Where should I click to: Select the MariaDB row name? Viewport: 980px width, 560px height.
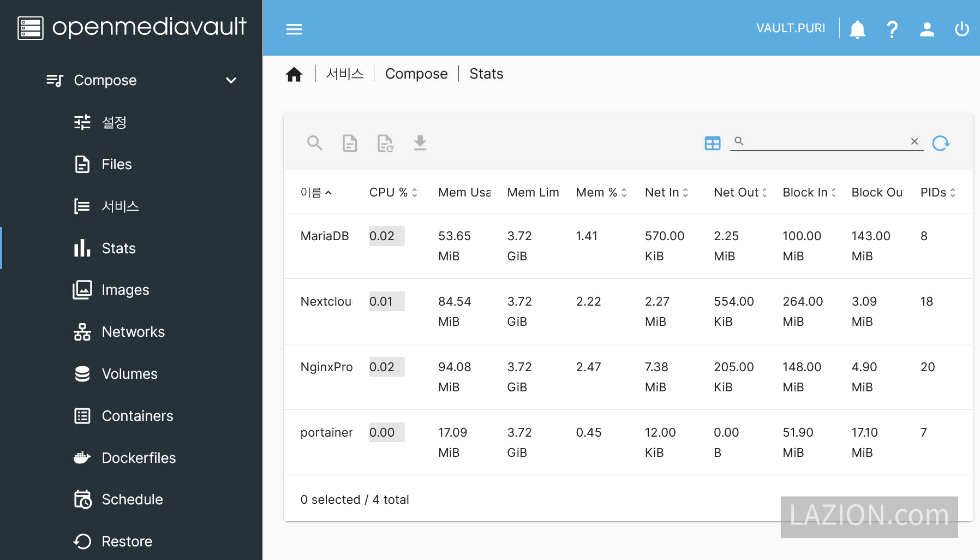[x=325, y=236]
